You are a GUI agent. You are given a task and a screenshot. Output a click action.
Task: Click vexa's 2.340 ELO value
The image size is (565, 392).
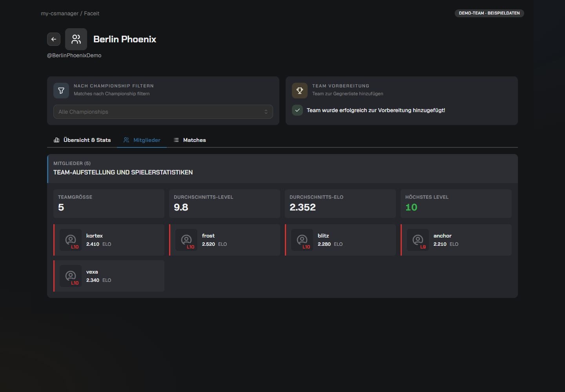(93, 280)
